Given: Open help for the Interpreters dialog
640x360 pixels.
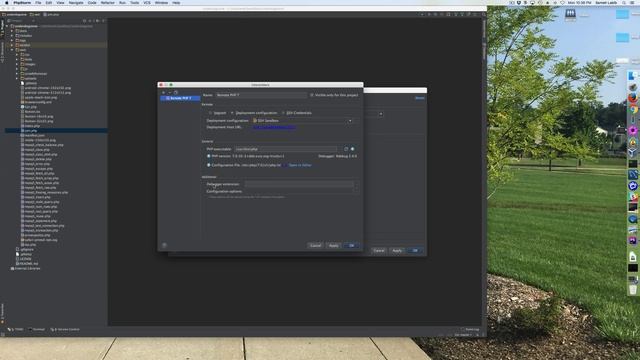Looking at the screenshot, I should point(164,245).
